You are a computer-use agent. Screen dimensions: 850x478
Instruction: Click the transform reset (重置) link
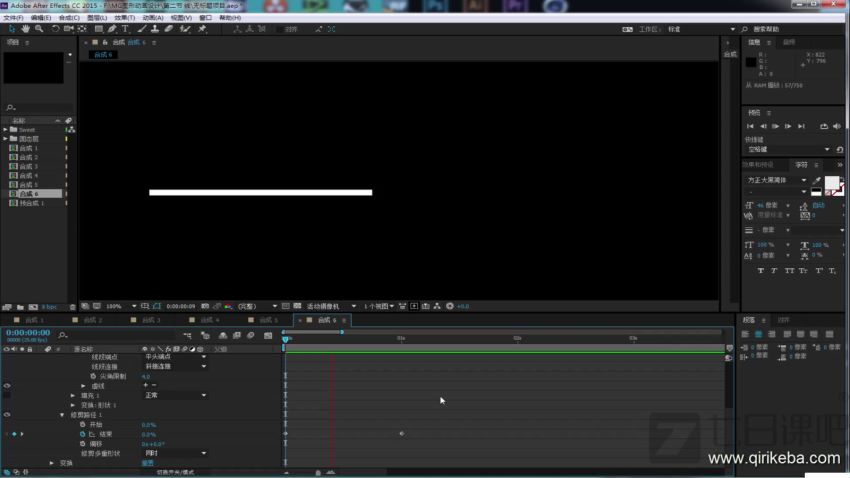pyautogui.click(x=147, y=463)
